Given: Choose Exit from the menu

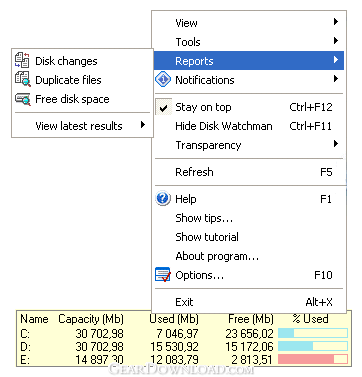Looking at the screenshot, I should 249,302.
